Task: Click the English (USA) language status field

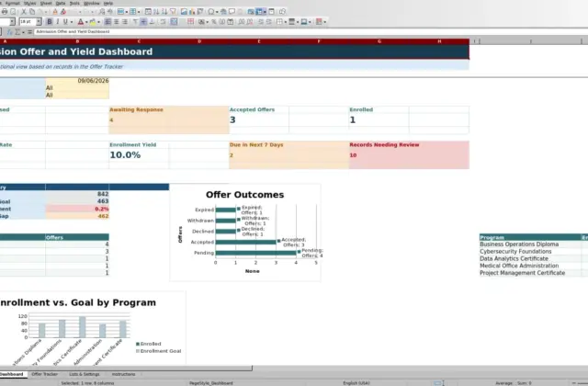Action: click(x=356, y=383)
